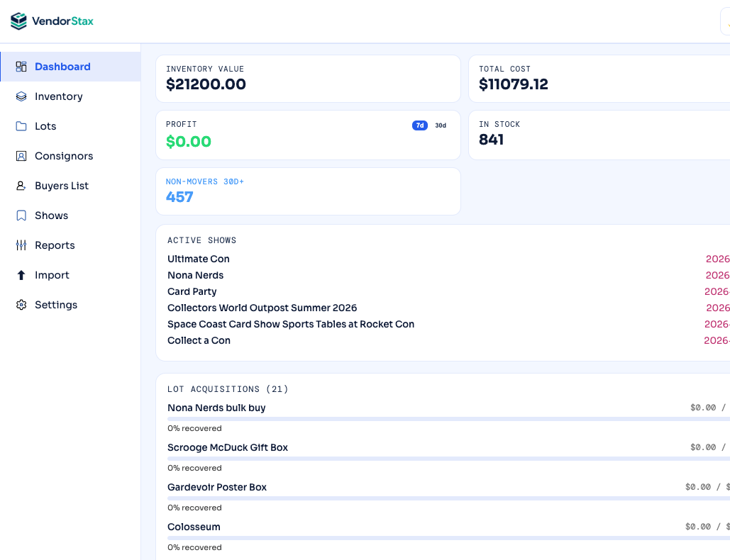Click 0% recovered under Scrooge McDuck Gift Box
The image size is (730, 560).
194,468
